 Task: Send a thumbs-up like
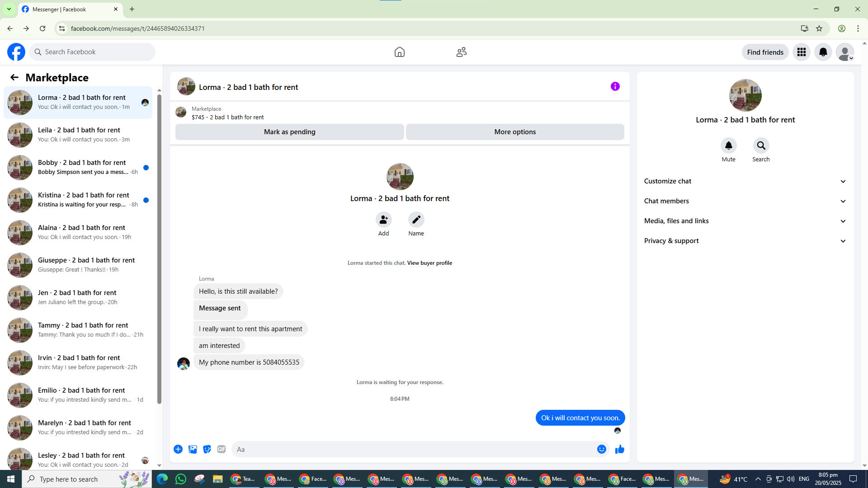[x=619, y=449]
